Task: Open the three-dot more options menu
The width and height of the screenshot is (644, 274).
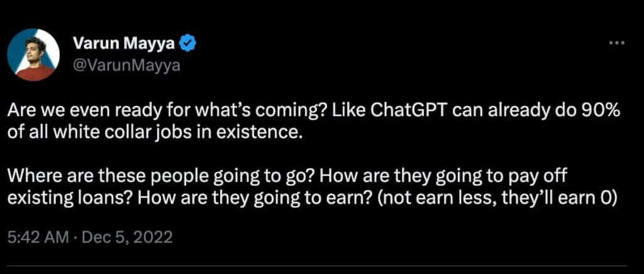Action: 617,42
